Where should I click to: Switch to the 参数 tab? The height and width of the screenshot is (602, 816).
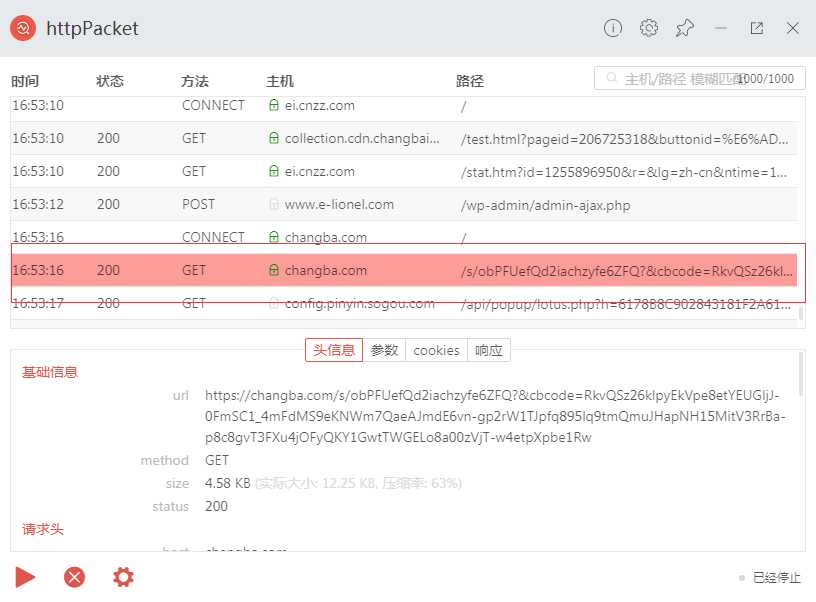pyautogui.click(x=384, y=350)
